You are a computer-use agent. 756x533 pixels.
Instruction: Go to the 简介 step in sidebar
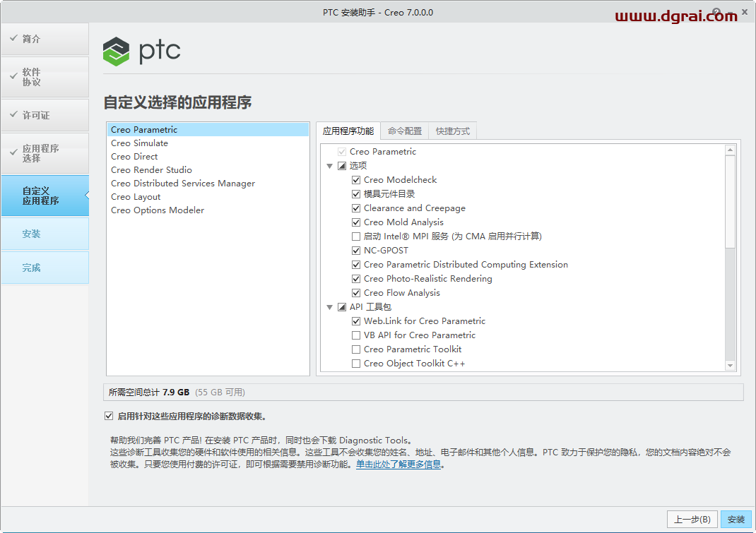(45, 39)
